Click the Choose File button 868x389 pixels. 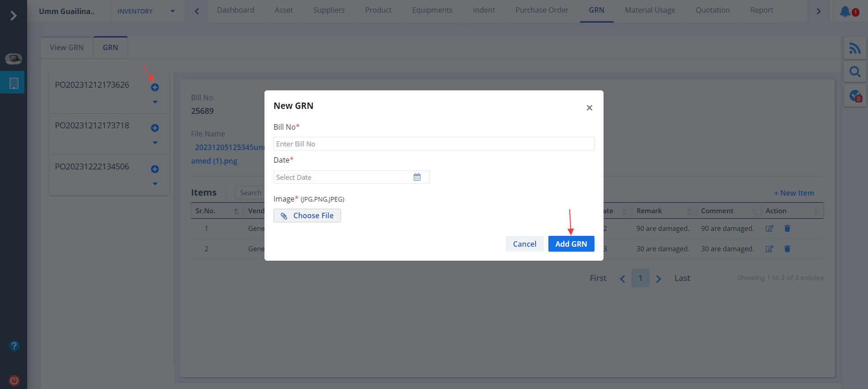[307, 216]
